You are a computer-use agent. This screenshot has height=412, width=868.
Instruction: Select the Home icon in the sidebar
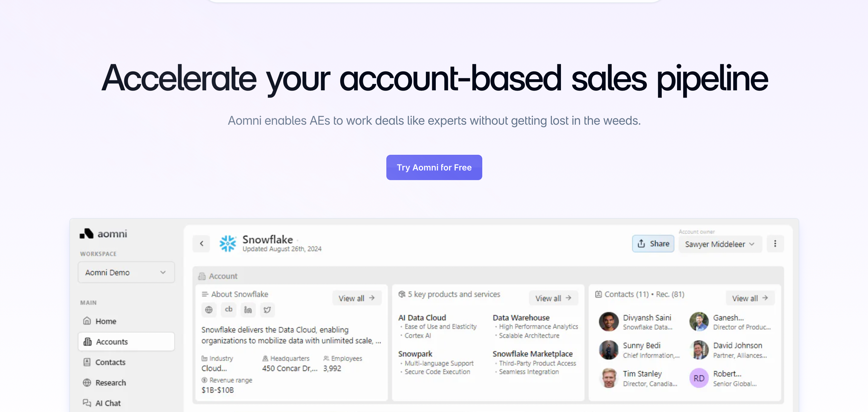[87, 321]
